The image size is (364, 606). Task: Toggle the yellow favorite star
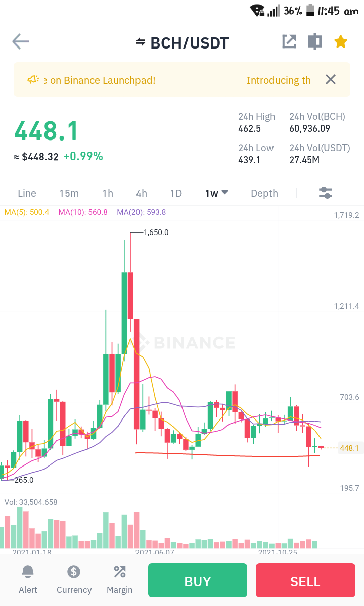(x=340, y=42)
